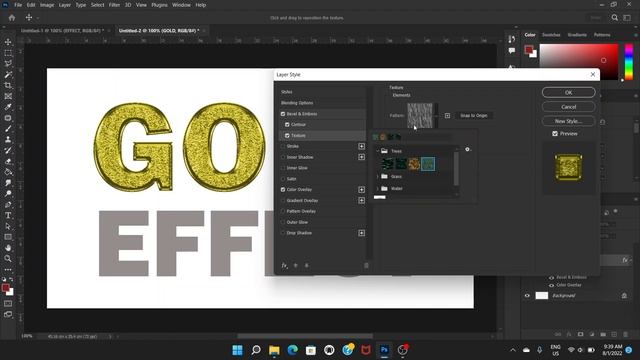Enable the Inner Shadow checkbox

click(283, 157)
